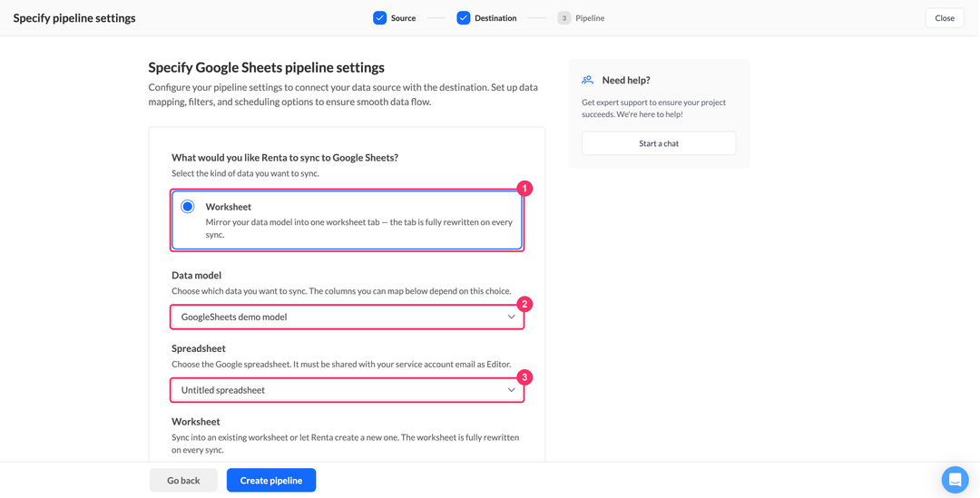Viewport: 980px width, 498px height.
Task: Click the Destination step checkmark icon
Action: 463,18
